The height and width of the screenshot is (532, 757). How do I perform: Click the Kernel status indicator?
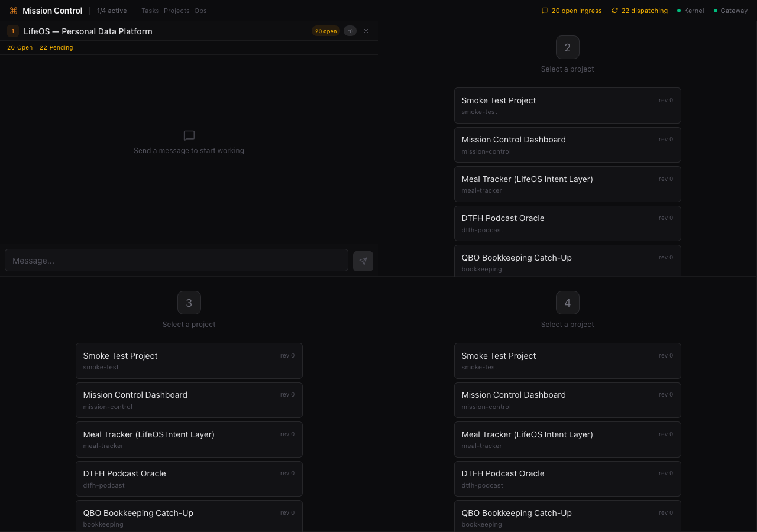(690, 11)
